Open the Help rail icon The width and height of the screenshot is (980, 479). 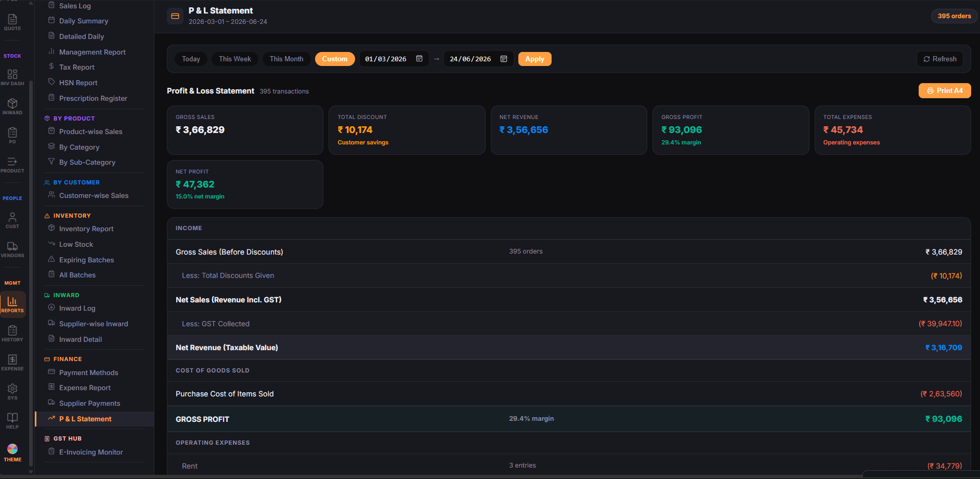12,421
